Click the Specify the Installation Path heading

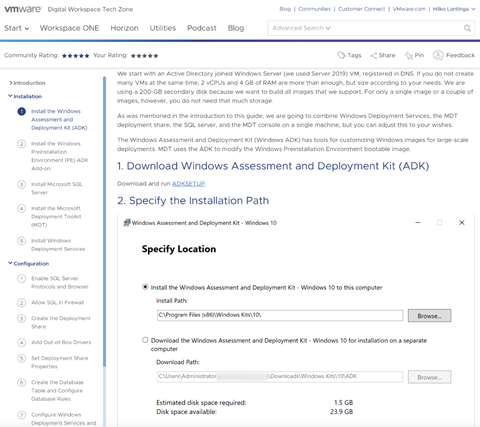193,201
